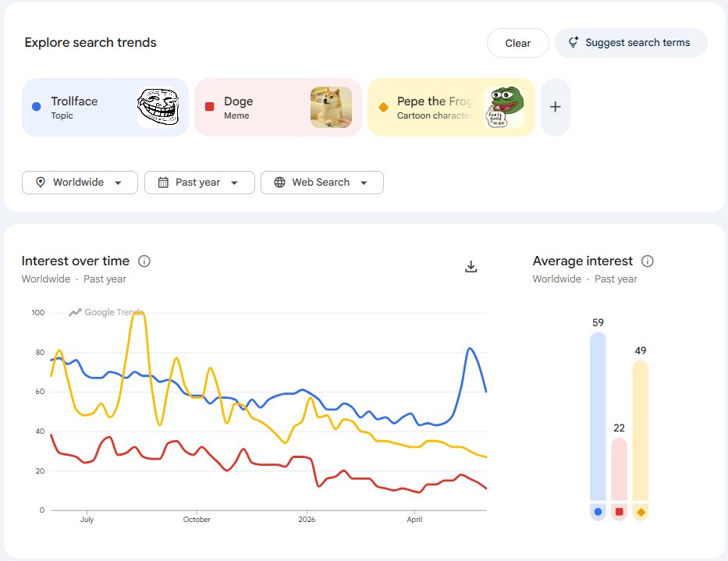Screen dimensions: 728x561
Task: Click the Pepe the Frog thumbnail
Action: [x=504, y=107]
